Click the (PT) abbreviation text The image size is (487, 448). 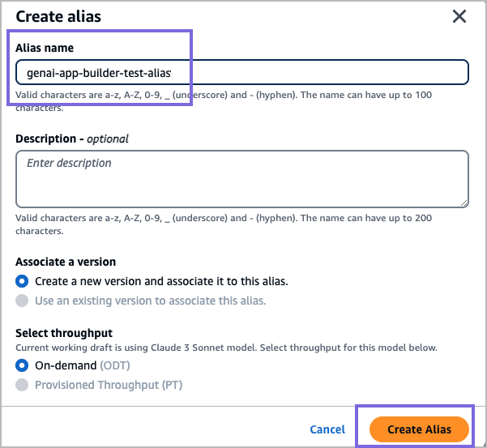172,385
